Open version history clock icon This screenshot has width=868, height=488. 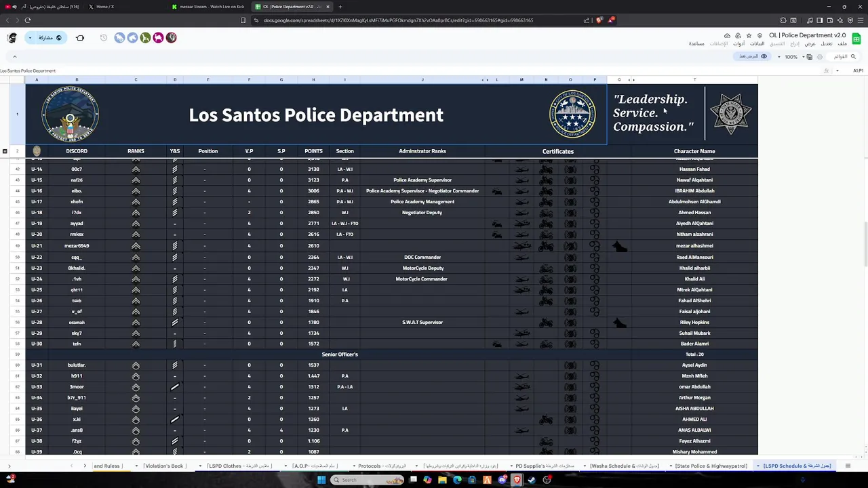point(104,38)
